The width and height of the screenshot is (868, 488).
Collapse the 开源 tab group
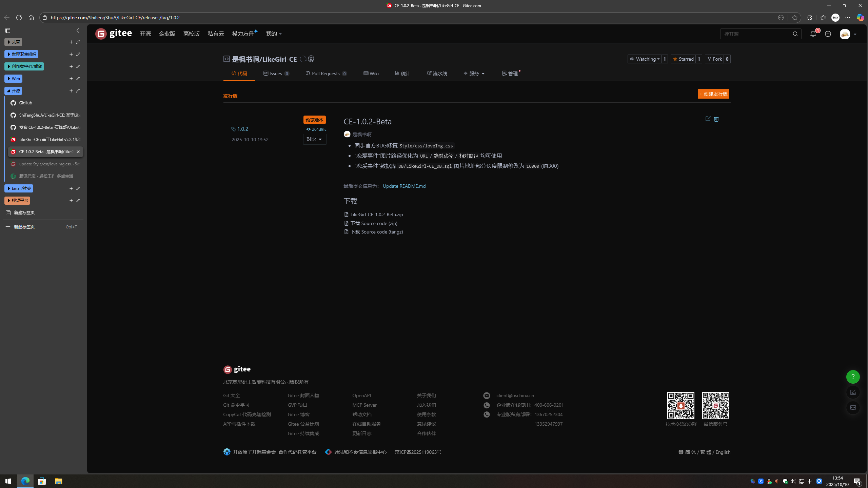pos(13,91)
